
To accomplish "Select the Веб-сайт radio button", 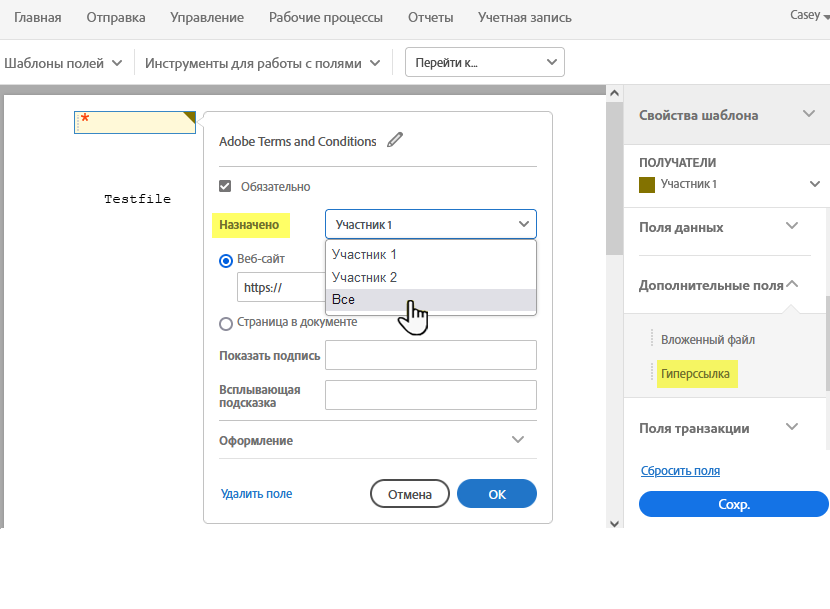I will [226, 260].
